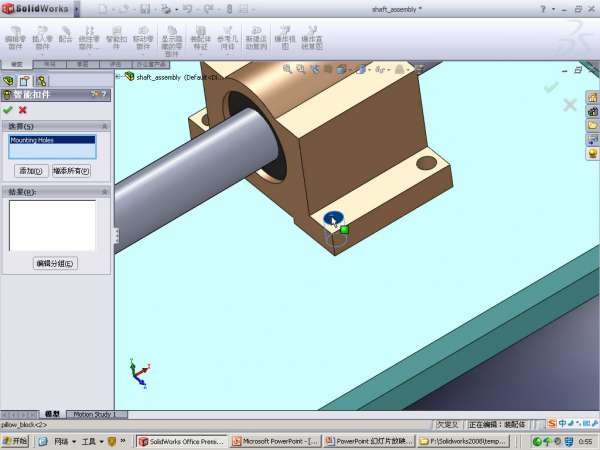Click the Mate toolbar icon
600x450 pixels.
(x=66, y=39)
